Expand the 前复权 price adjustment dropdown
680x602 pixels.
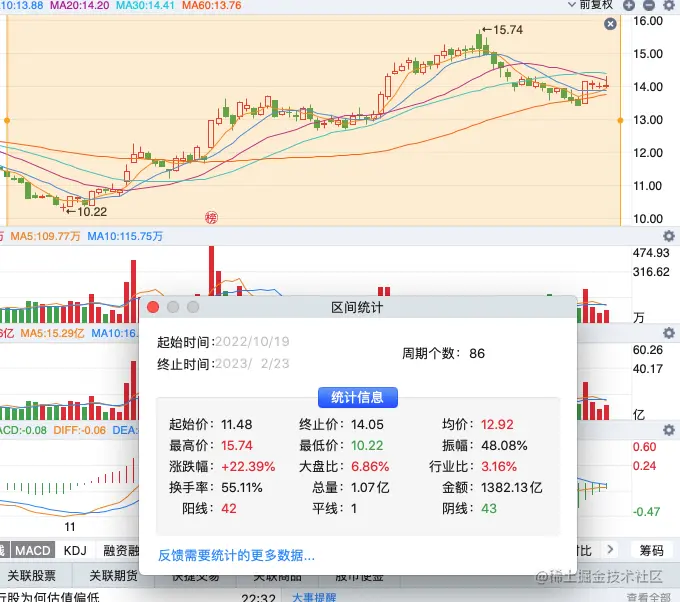[x=591, y=5]
